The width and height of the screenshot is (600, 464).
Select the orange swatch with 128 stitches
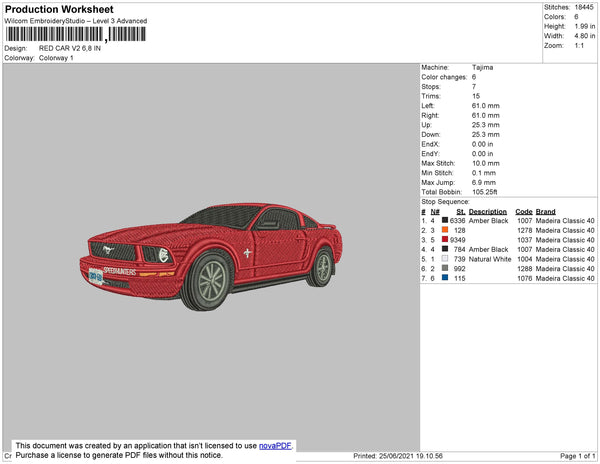(x=445, y=230)
